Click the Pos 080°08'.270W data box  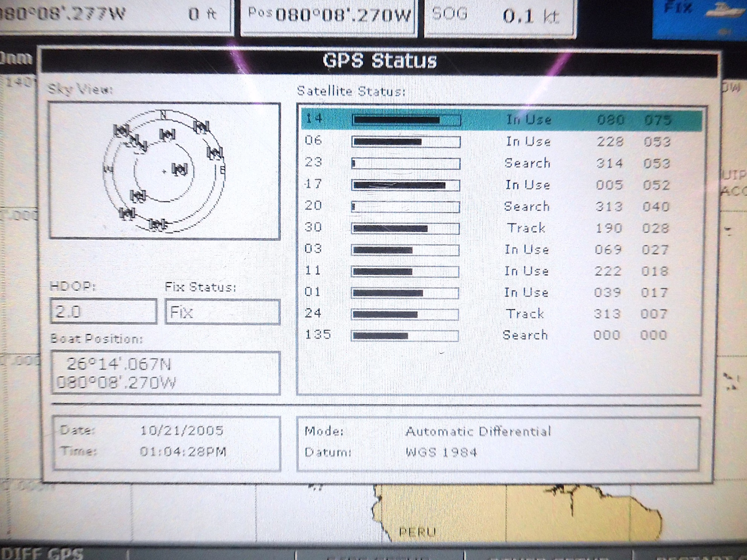[x=328, y=17]
